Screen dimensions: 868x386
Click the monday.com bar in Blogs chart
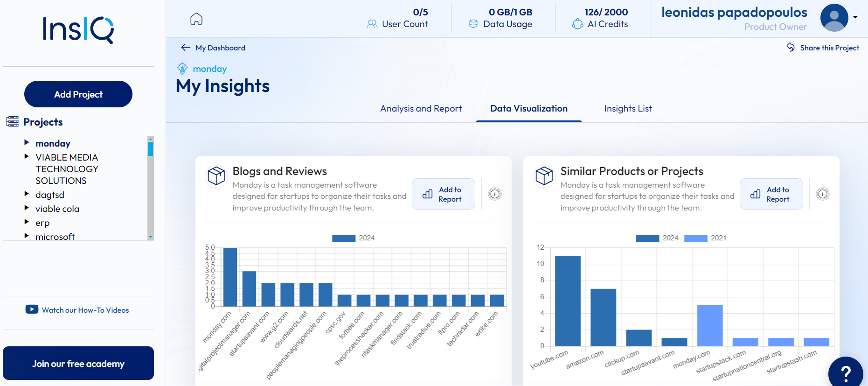click(x=230, y=277)
